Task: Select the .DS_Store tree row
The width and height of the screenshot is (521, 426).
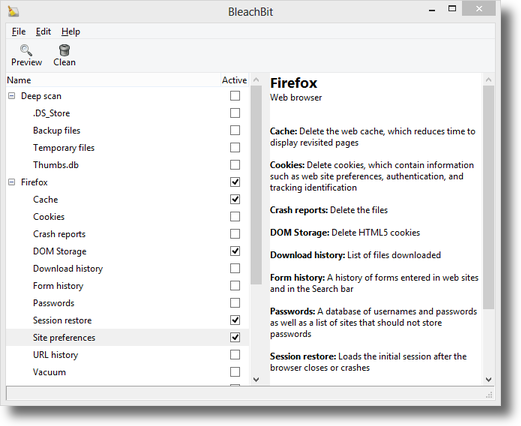Action: pos(127,113)
